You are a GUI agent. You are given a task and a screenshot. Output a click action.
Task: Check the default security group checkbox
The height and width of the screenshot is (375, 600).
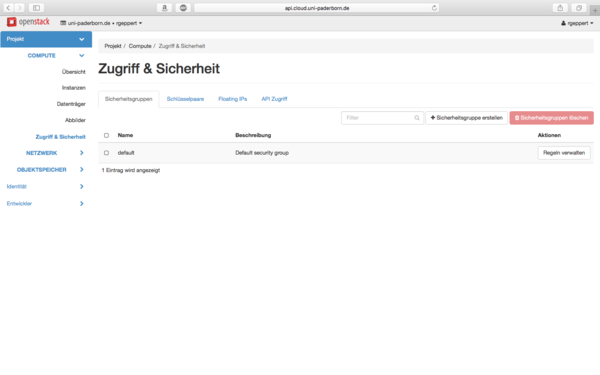coord(106,153)
